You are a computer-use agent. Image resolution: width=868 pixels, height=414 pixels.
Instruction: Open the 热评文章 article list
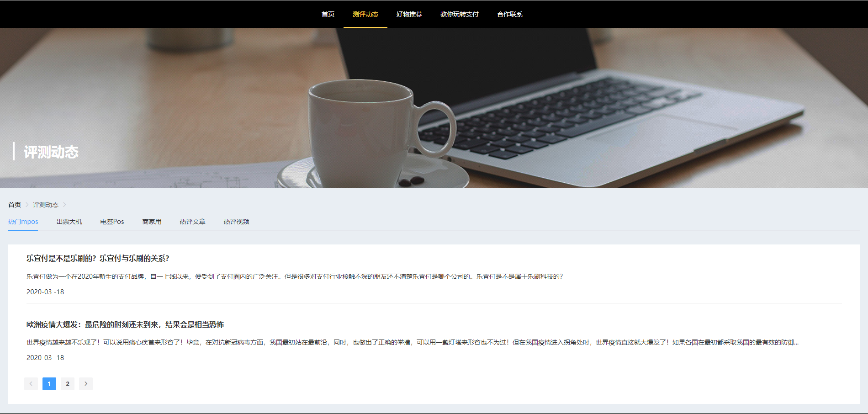pos(192,222)
